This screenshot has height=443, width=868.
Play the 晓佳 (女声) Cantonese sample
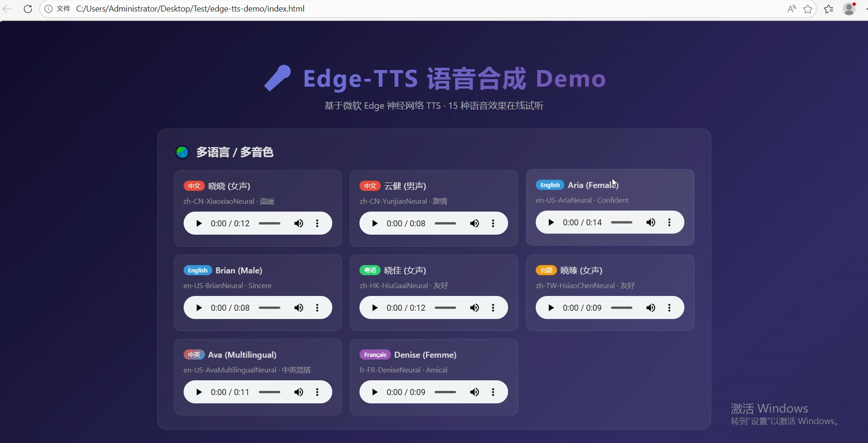pos(375,308)
